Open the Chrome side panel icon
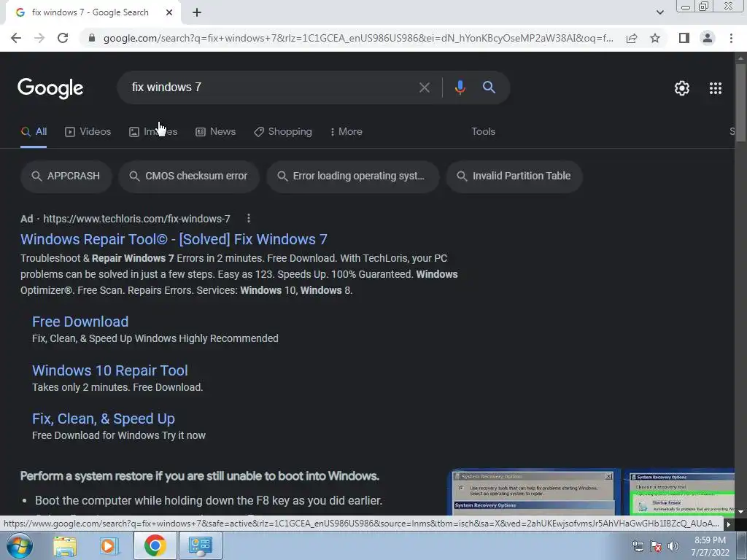This screenshot has width=747, height=560. [684, 38]
